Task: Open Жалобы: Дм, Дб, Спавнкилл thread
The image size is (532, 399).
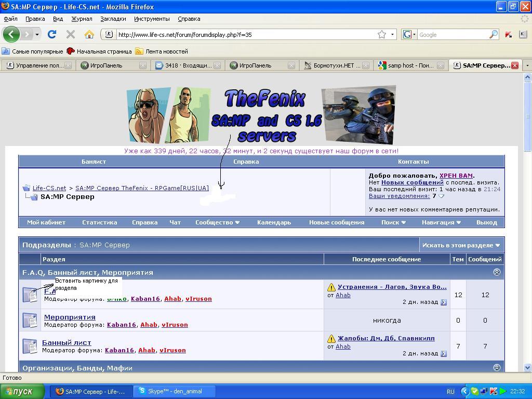Action: tap(386, 338)
